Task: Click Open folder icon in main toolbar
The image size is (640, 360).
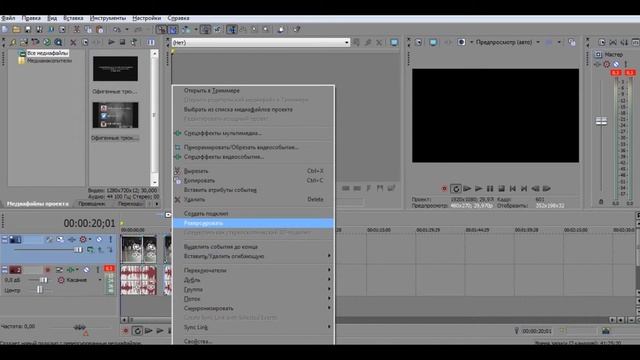Action: (16, 29)
